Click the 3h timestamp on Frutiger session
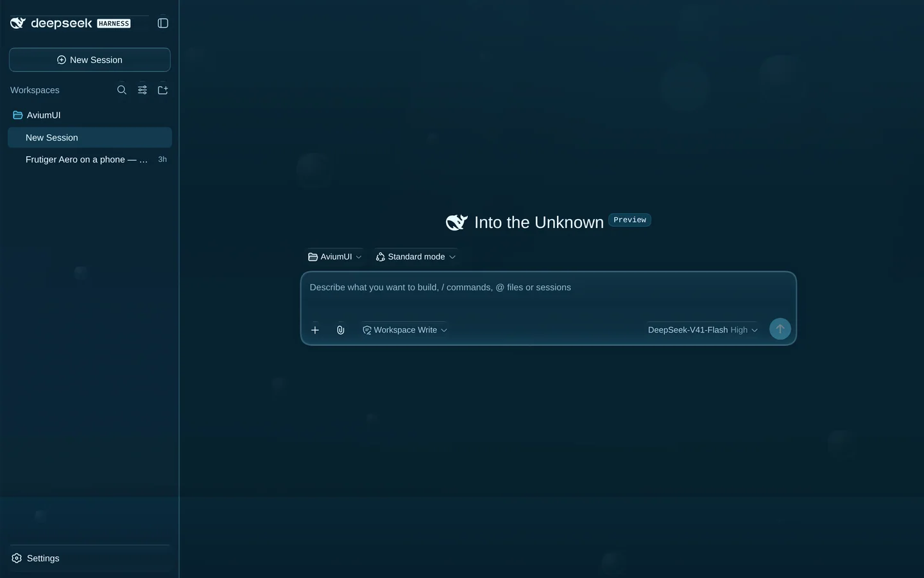 pyautogui.click(x=162, y=159)
